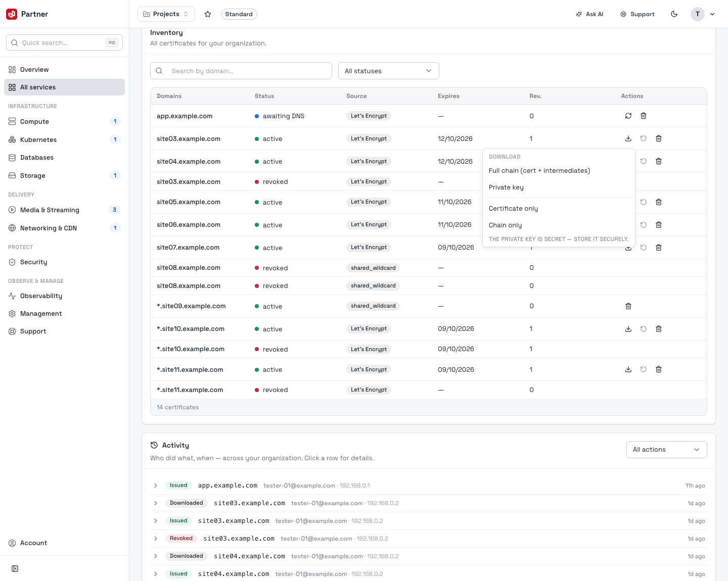Delete the *.site09.example.com certificate
Image resolution: width=728 pixels, height=581 pixels.
pyautogui.click(x=628, y=306)
